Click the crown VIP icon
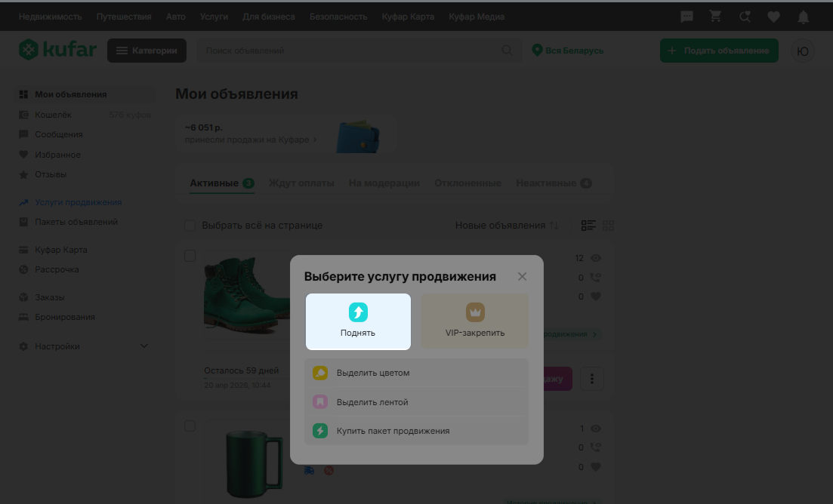The image size is (833, 504). click(475, 312)
